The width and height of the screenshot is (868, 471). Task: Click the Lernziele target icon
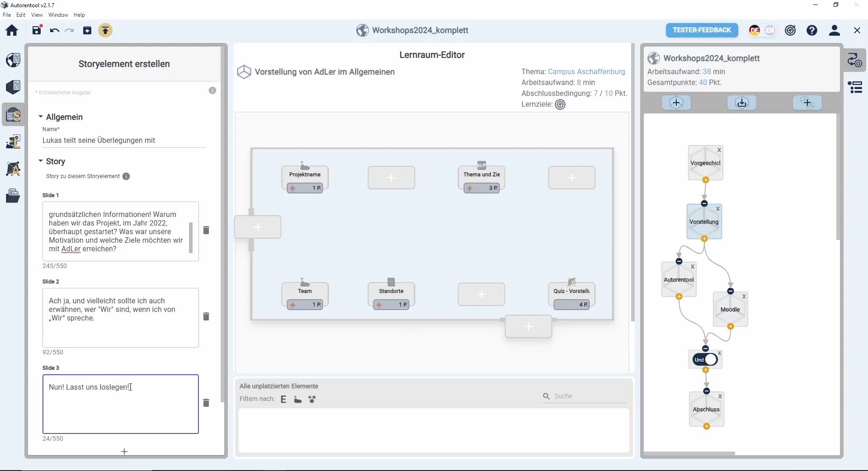coord(560,105)
